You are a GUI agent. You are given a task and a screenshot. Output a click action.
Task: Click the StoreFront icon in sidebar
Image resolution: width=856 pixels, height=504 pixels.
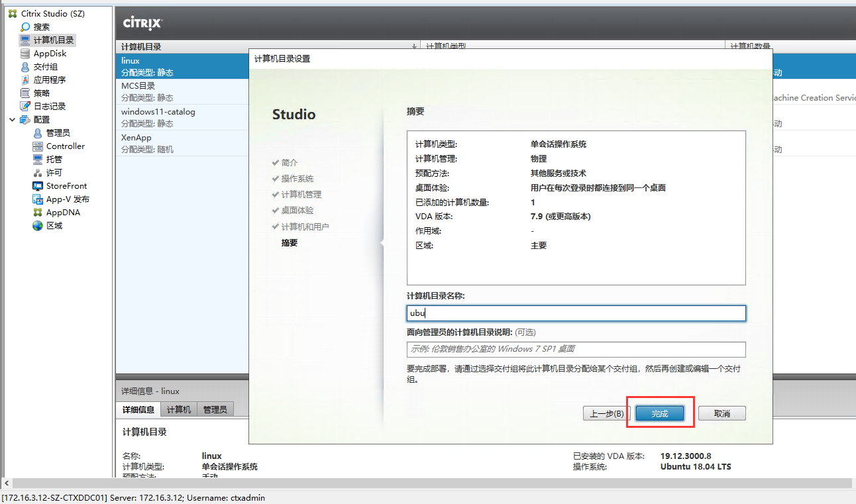(x=38, y=185)
